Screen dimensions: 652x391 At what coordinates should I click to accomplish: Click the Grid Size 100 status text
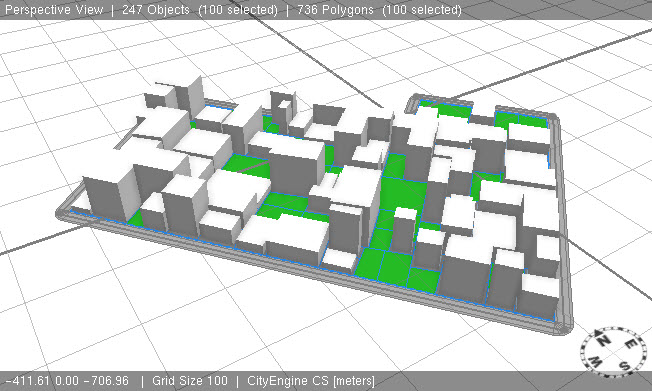pos(190,381)
